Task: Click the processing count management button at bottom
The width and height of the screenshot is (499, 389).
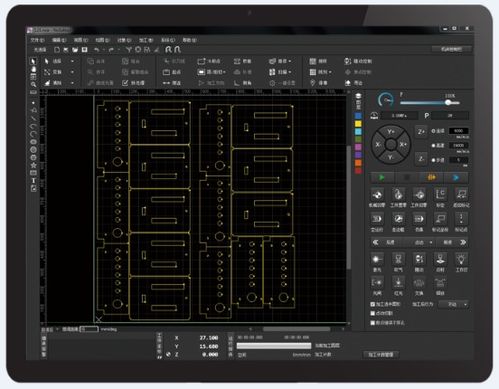Action: pos(381,354)
